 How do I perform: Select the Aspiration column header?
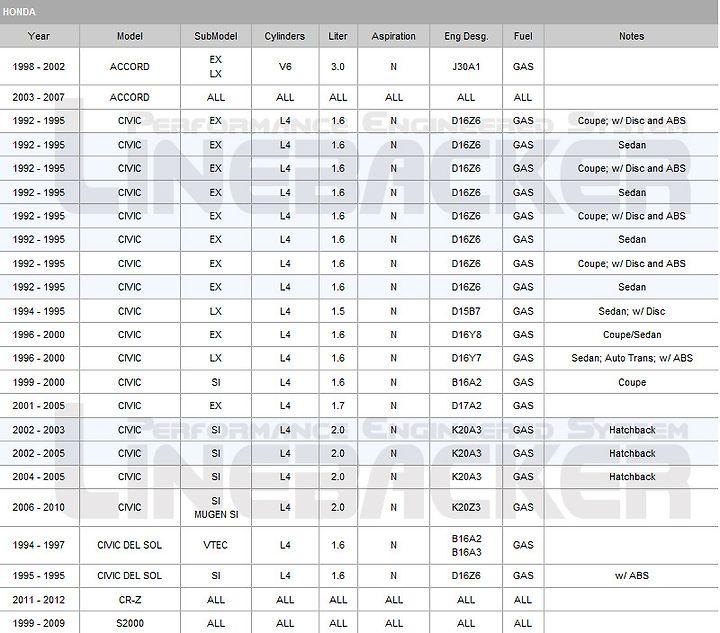point(394,36)
